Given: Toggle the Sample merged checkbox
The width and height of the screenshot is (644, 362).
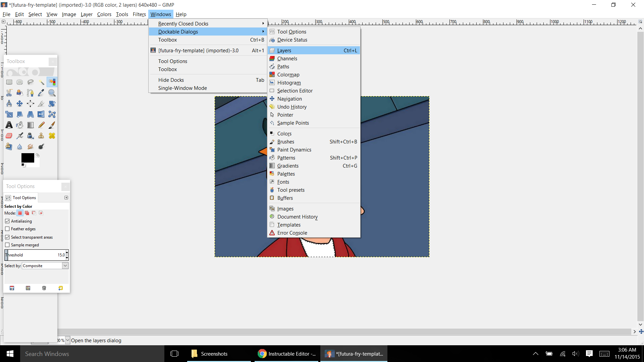Looking at the screenshot, I should [7, 245].
